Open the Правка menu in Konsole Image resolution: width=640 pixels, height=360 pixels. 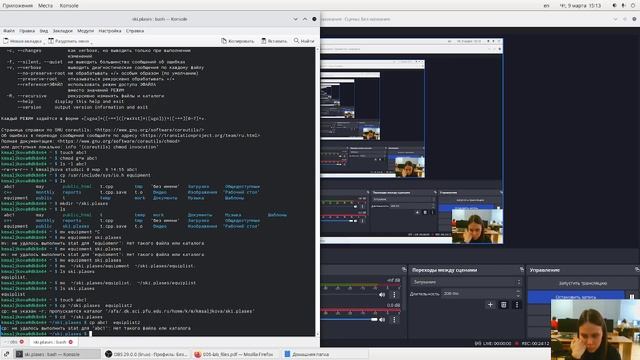click(27, 31)
